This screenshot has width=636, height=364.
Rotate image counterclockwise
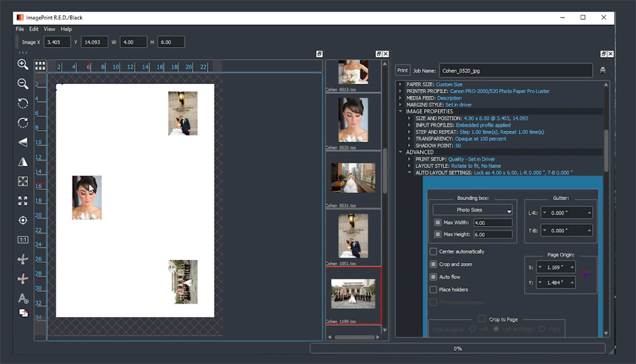click(x=23, y=104)
